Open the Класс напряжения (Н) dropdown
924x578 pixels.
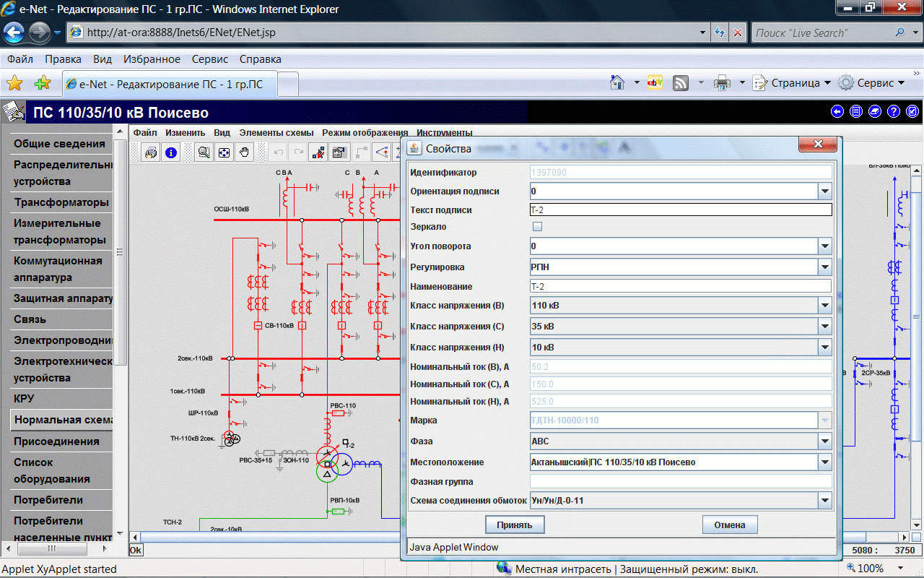(x=825, y=348)
